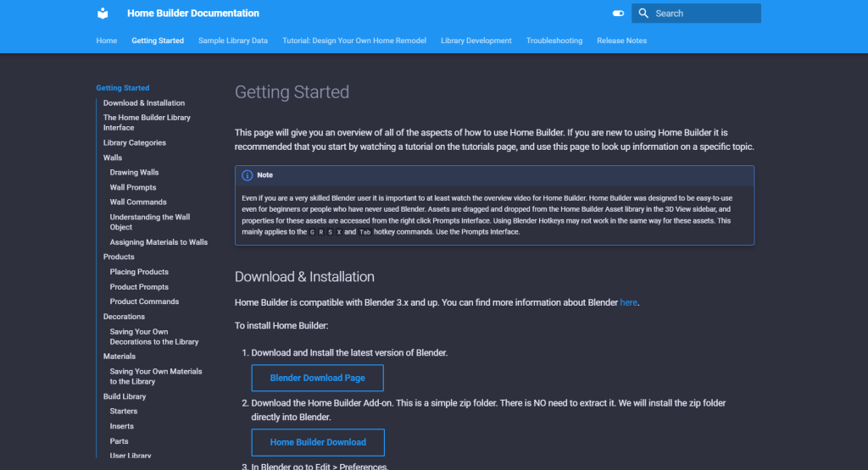Type in the Search input field
The height and width of the screenshot is (470, 868).
pos(704,14)
